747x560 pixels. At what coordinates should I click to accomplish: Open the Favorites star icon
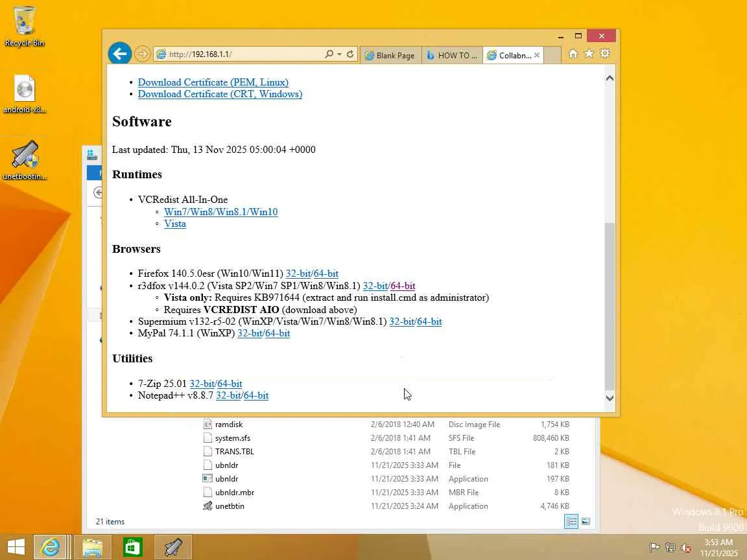click(x=589, y=53)
